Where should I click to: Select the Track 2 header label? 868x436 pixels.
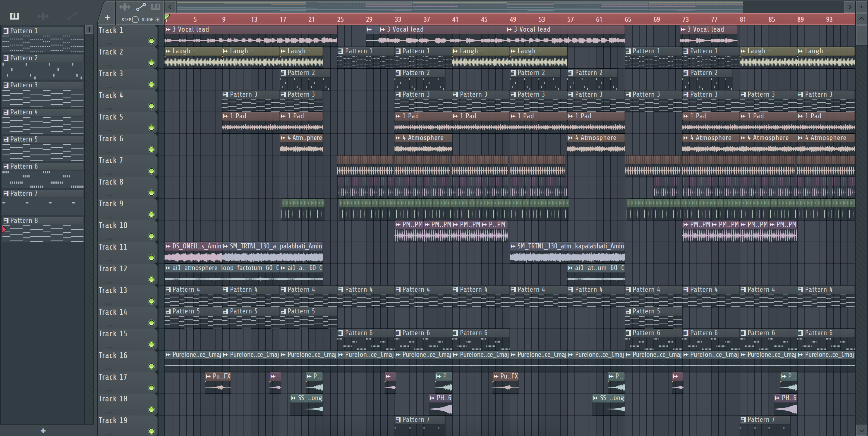tap(111, 52)
